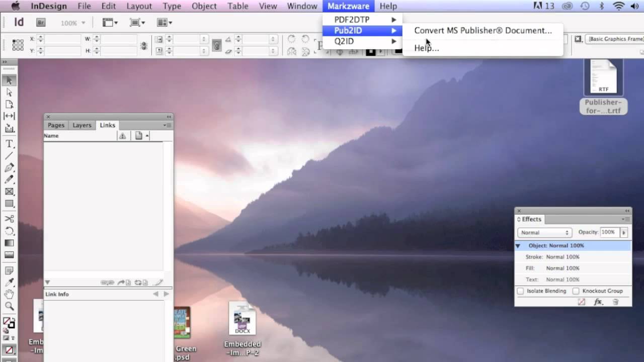644x362 pixels.
Task: Click Rotate 90 degrees clockwise icon
Action: click(291, 39)
